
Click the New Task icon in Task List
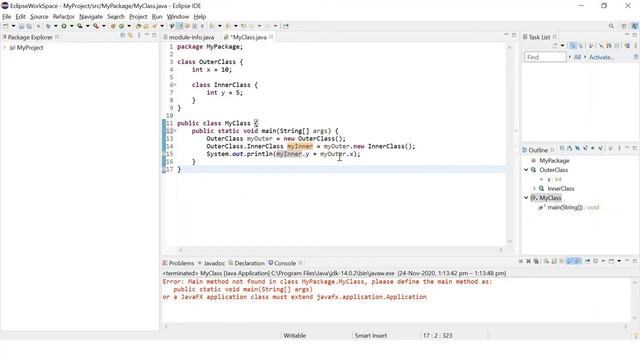(x=555, y=46)
